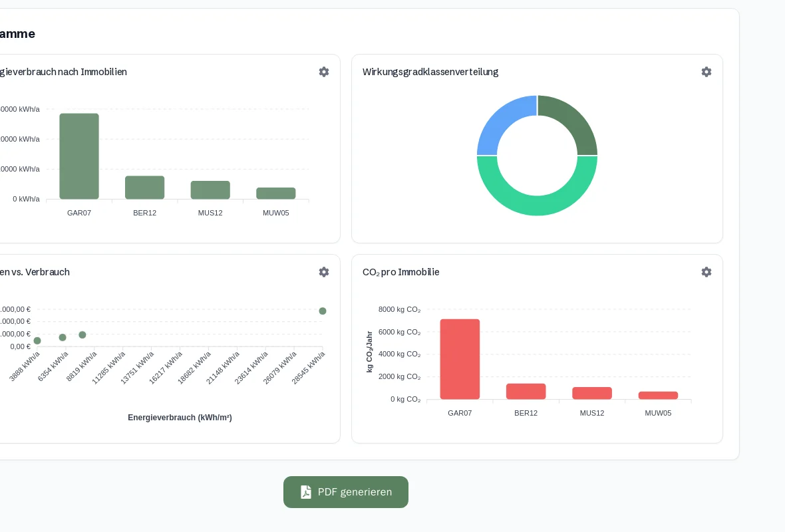Click the scatter point near 8819 kWh/a
This screenshot has width=785, height=532.
(x=82, y=334)
